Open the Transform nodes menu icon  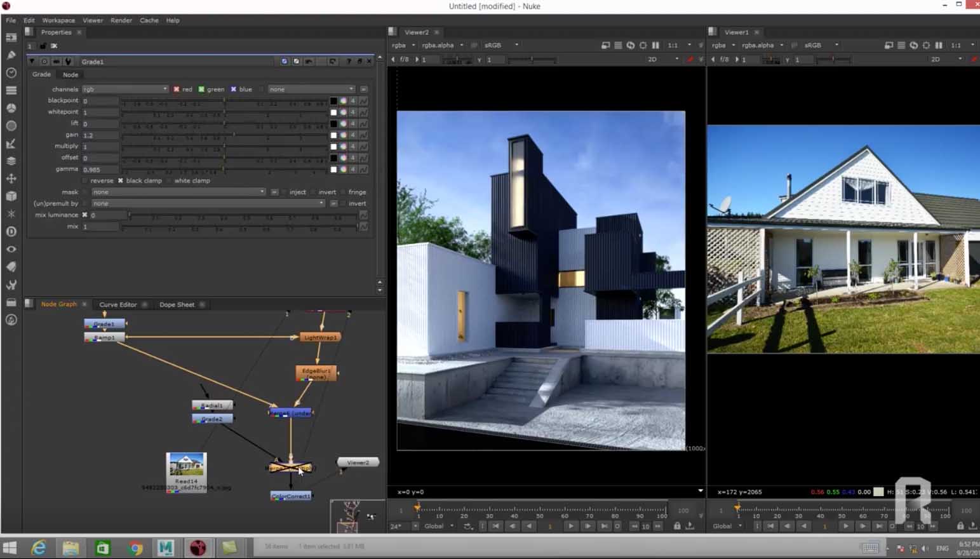tap(11, 178)
